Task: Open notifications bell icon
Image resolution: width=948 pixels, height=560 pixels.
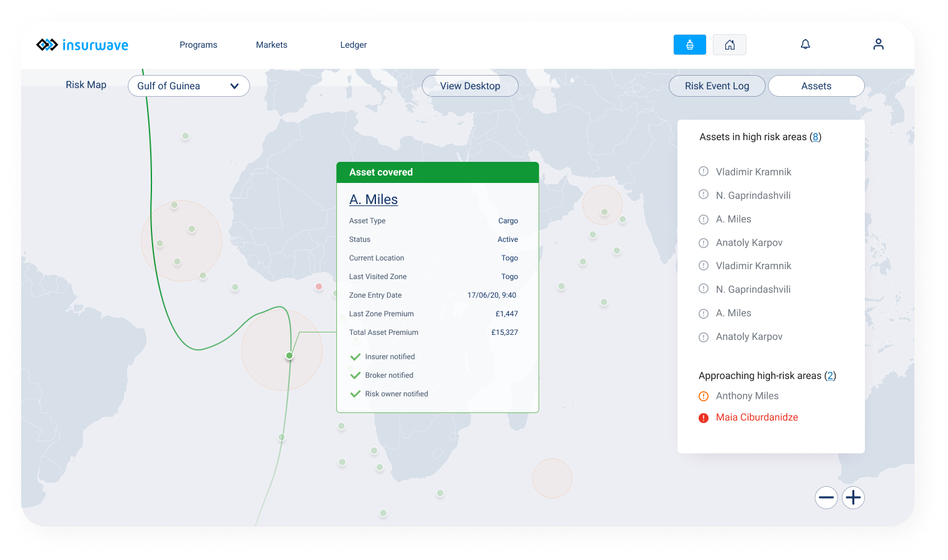Action: [x=805, y=44]
